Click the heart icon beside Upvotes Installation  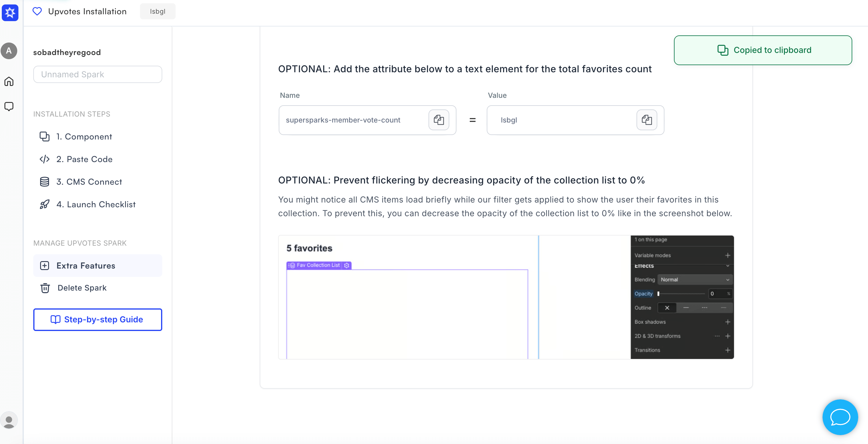(37, 12)
